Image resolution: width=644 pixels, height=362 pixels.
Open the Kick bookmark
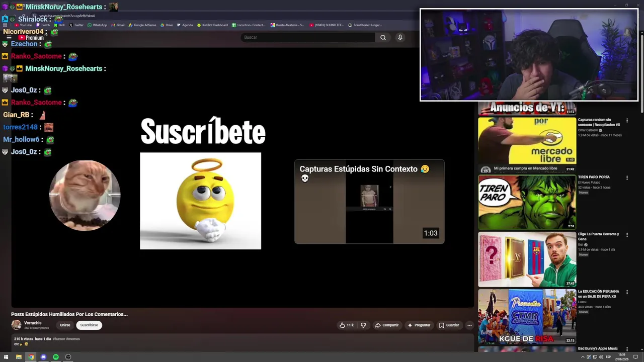coord(60,25)
